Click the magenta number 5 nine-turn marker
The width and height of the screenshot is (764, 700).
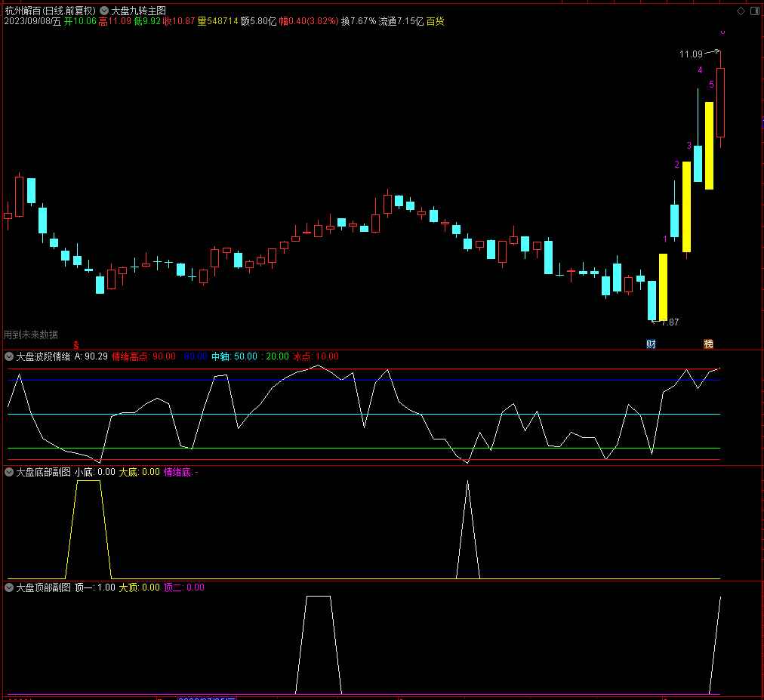click(x=711, y=85)
